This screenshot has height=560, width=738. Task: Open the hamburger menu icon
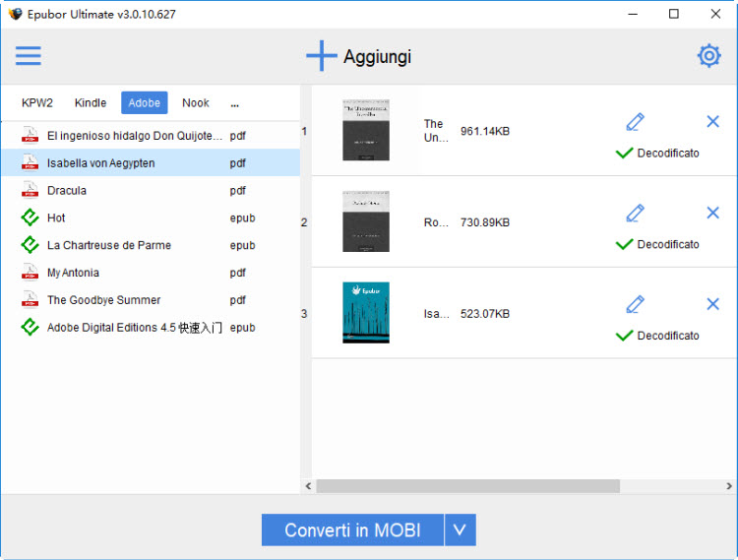[x=29, y=55]
